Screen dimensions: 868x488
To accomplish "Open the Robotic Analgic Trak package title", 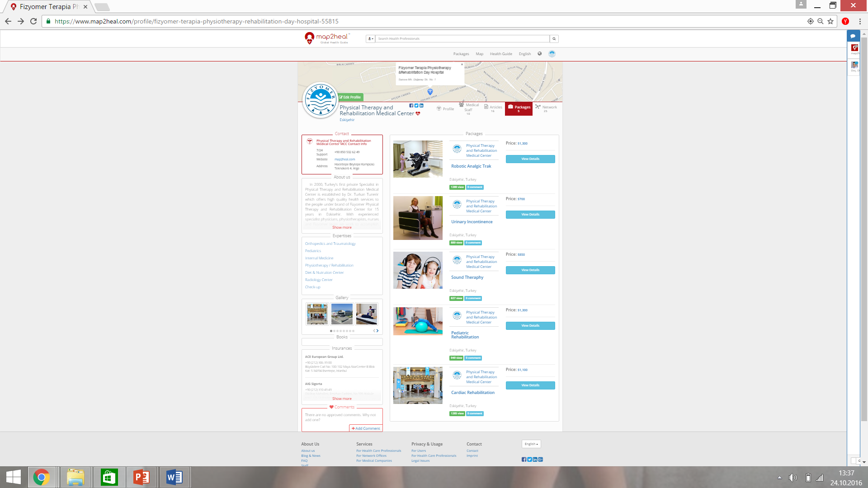I will coord(471,166).
